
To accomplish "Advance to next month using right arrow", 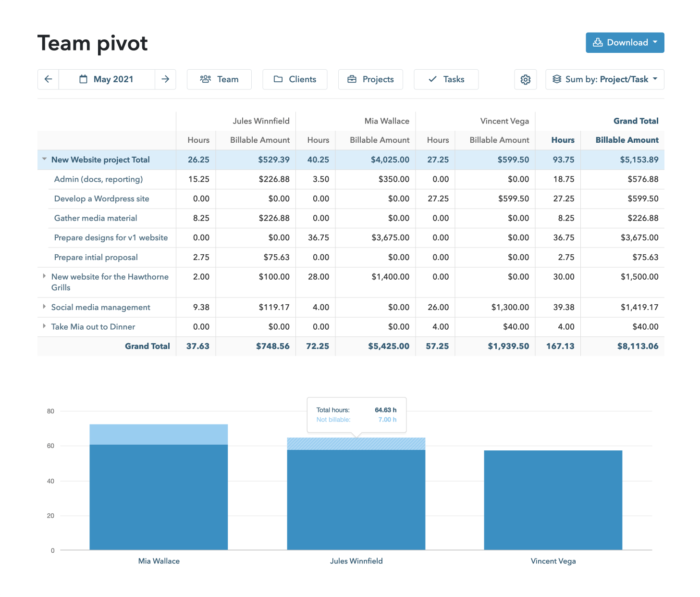I will point(165,79).
